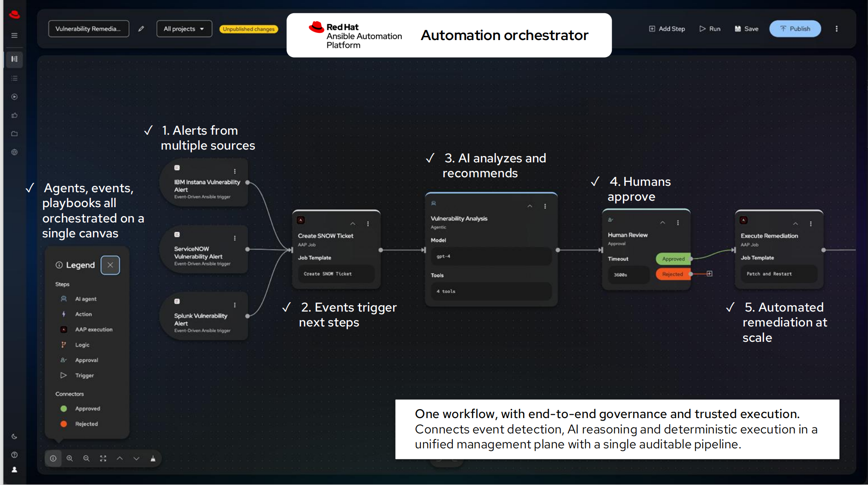Viewport: 868px width, 485px height.
Task: Open the folder icon in the sidebar
Action: (x=14, y=134)
